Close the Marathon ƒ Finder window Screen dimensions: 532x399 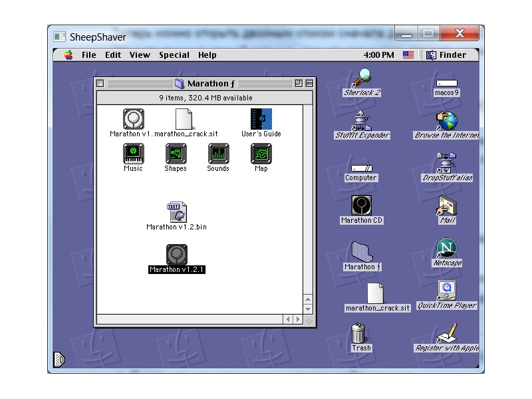point(100,83)
